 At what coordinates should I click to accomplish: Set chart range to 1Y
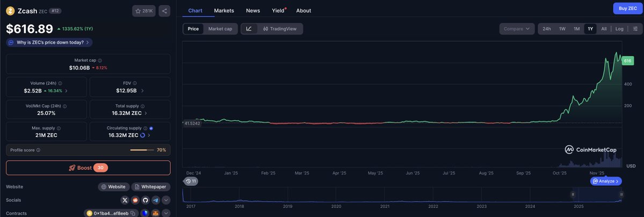(x=590, y=29)
